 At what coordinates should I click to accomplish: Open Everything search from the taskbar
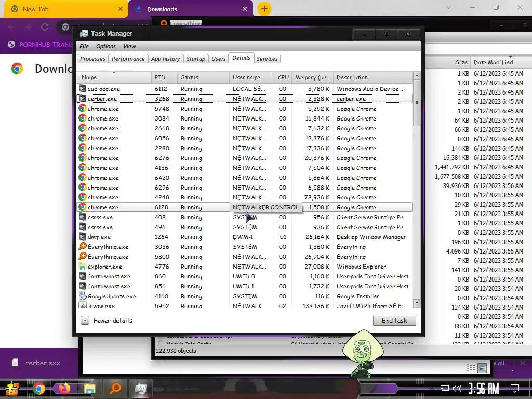click(x=115, y=388)
